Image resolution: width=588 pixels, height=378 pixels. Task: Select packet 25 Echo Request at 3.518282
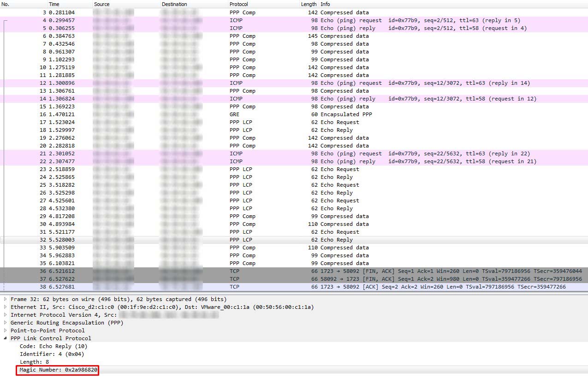[294, 185]
